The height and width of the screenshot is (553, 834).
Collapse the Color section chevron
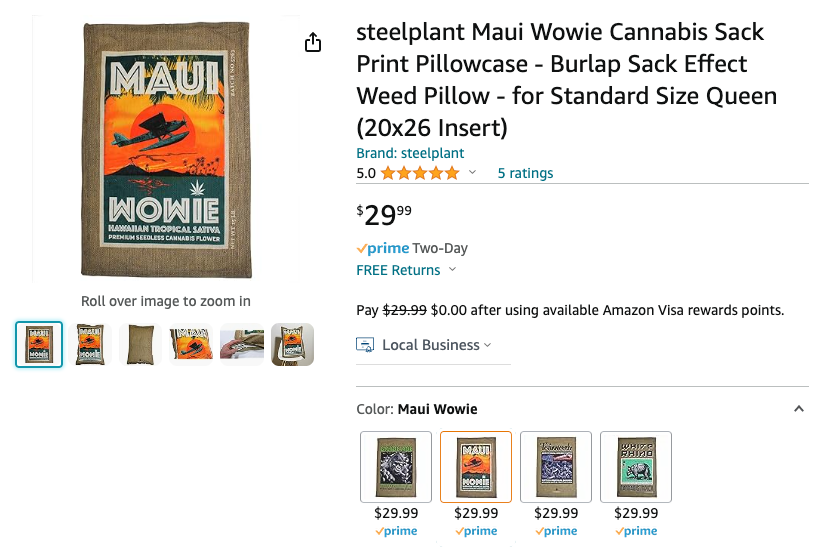tap(798, 409)
